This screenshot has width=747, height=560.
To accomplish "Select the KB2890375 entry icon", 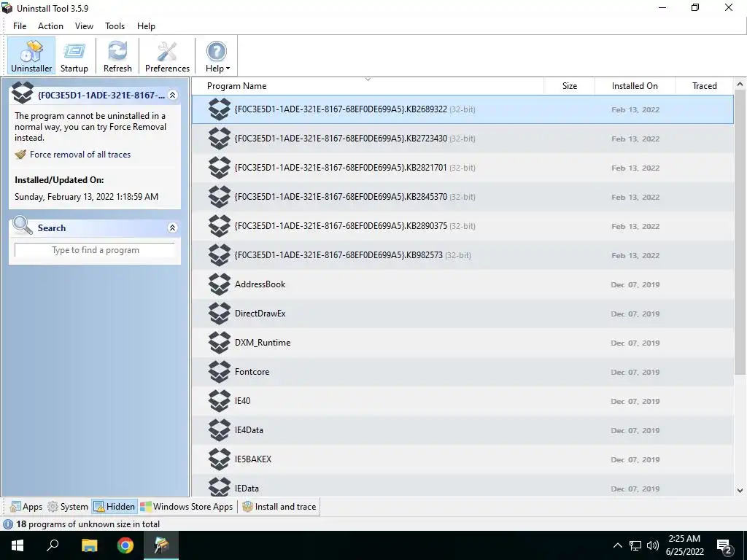I will click(220, 226).
